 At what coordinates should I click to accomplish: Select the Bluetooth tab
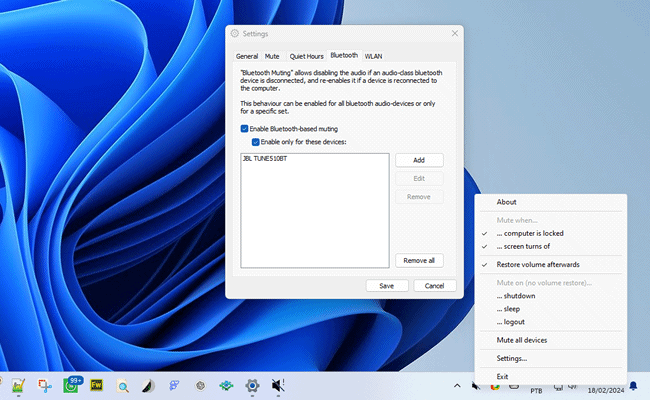pos(344,55)
